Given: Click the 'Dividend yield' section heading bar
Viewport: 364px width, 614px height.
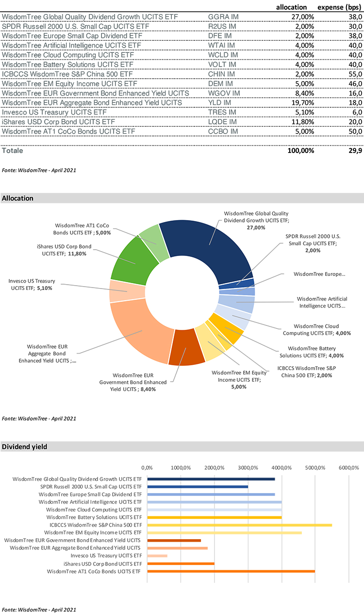Looking at the screenshot, I should pos(182,446).
